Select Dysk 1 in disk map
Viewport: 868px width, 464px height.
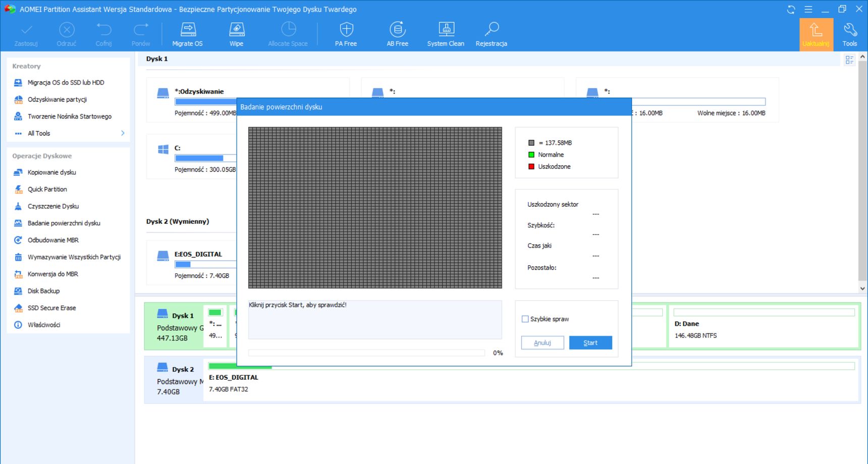(x=174, y=327)
